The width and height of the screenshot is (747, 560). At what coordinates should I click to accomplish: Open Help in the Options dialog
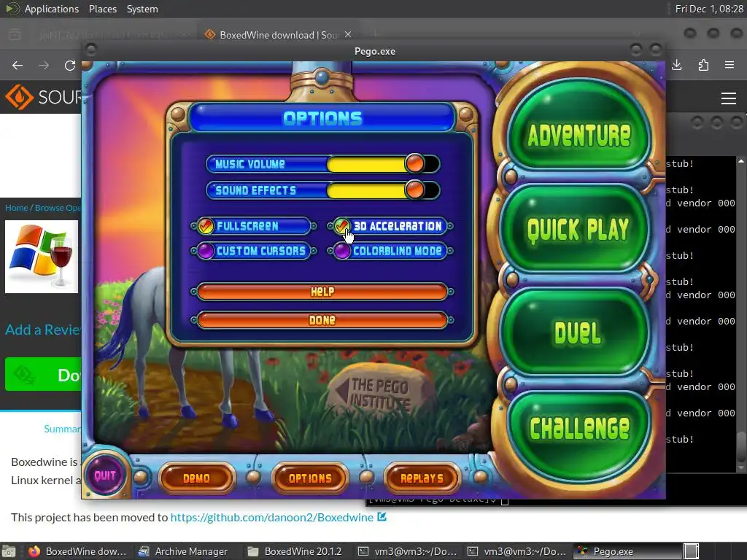[322, 292]
